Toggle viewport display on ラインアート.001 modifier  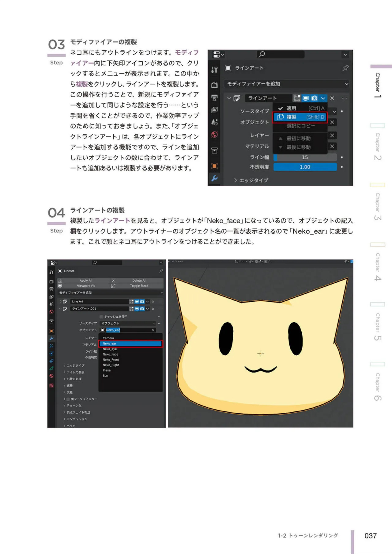[x=137, y=309]
